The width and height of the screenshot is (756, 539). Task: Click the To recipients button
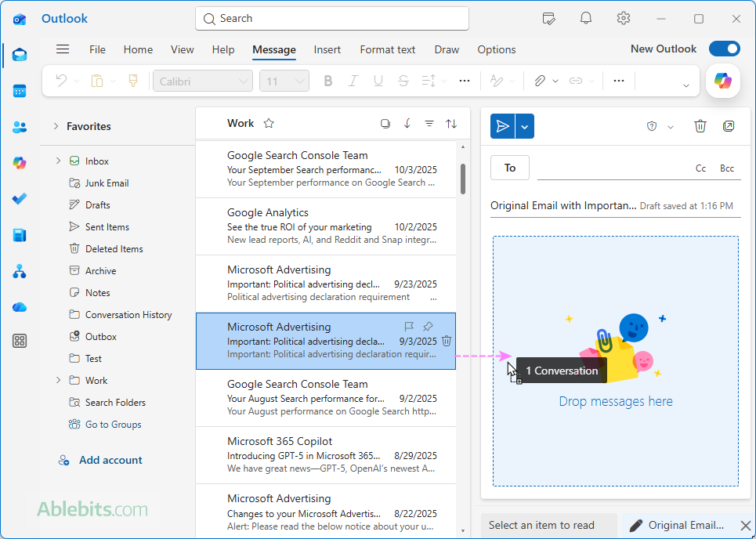coord(510,168)
